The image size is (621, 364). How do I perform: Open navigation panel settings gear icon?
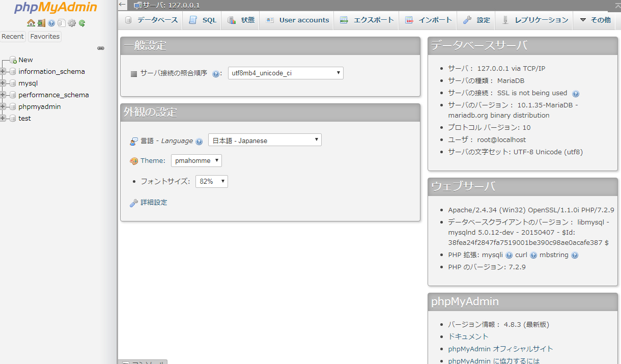pyautogui.click(x=72, y=23)
